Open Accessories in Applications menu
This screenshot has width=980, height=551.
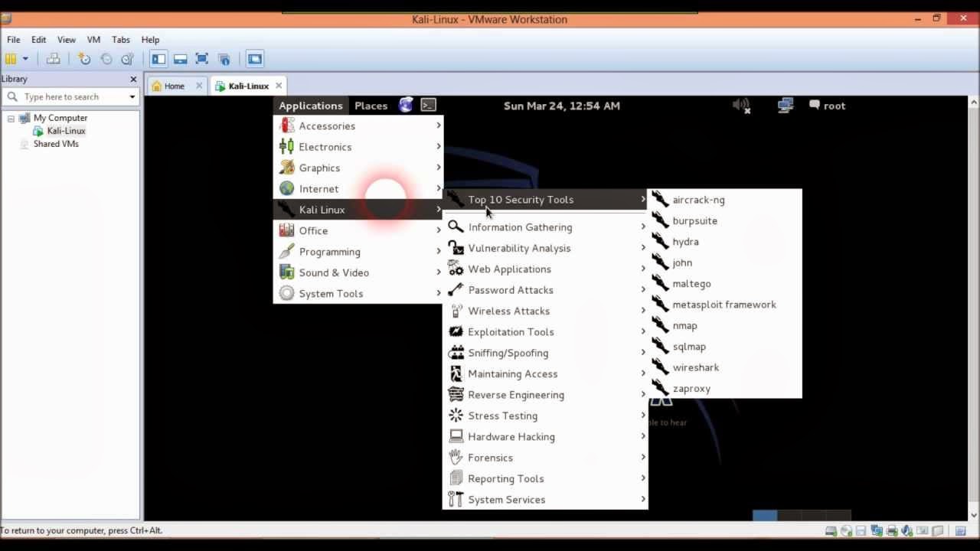point(358,126)
